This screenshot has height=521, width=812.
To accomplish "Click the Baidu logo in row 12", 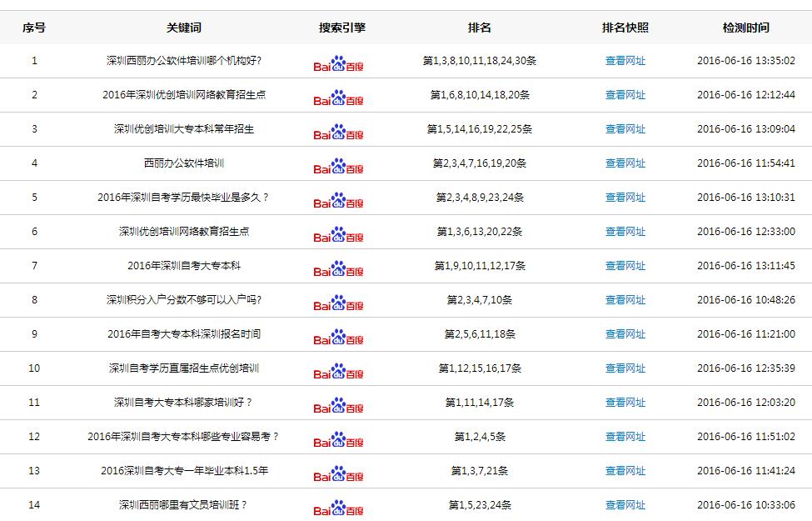I will click(x=339, y=440).
